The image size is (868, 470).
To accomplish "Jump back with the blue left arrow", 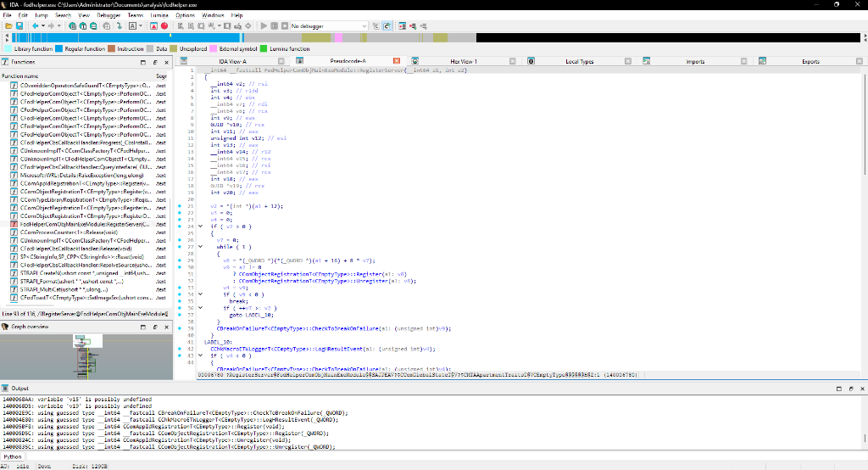I will (35, 26).
